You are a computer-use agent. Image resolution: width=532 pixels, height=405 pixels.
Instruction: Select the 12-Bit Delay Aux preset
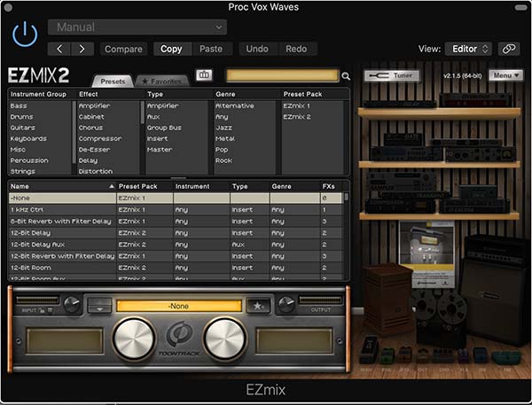176,245
